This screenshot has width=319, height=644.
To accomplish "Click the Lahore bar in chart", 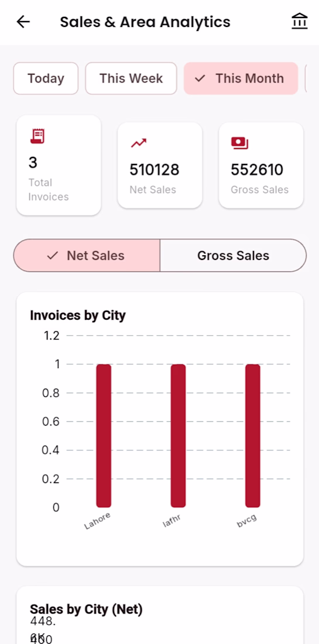I will 104,436.
